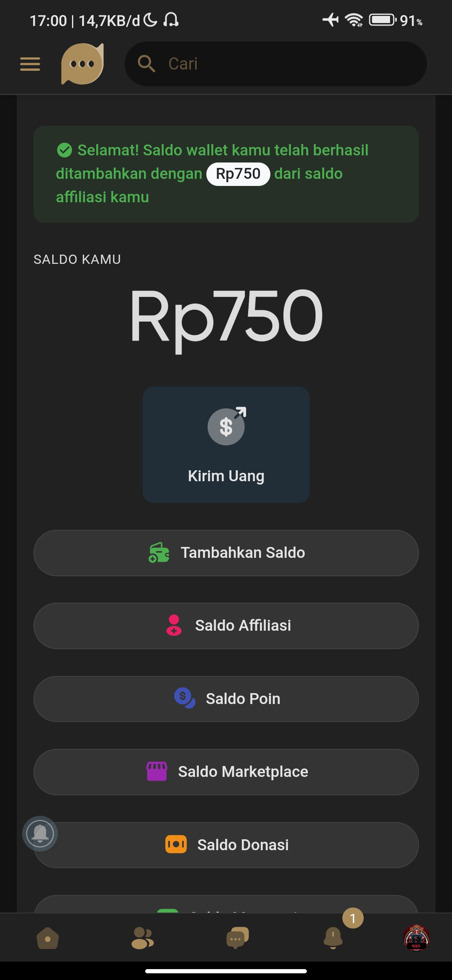Tap the chat bubble app logo
This screenshot has width=452, height=980.
[82, 64]
